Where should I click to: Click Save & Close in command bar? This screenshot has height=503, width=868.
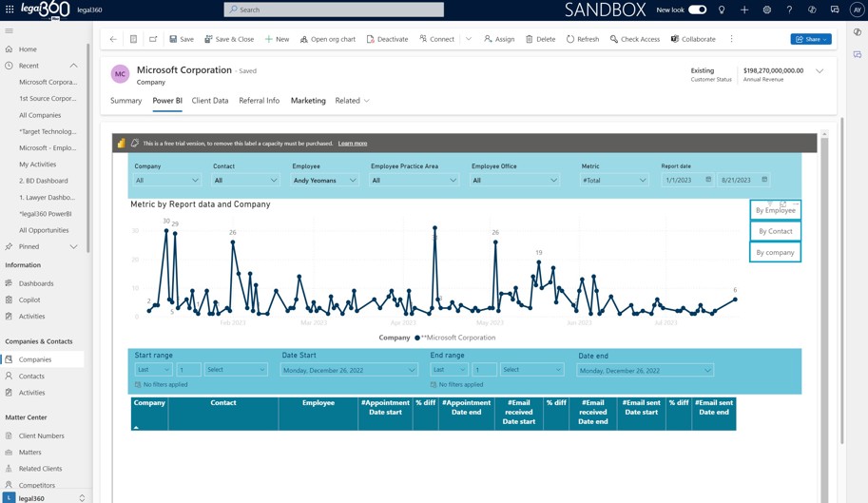(x=229, y=39)
